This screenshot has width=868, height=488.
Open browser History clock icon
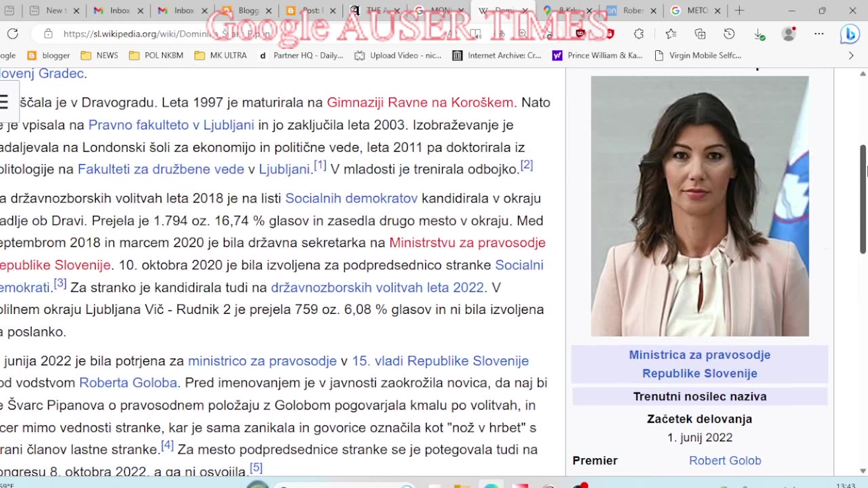point(729,34)
